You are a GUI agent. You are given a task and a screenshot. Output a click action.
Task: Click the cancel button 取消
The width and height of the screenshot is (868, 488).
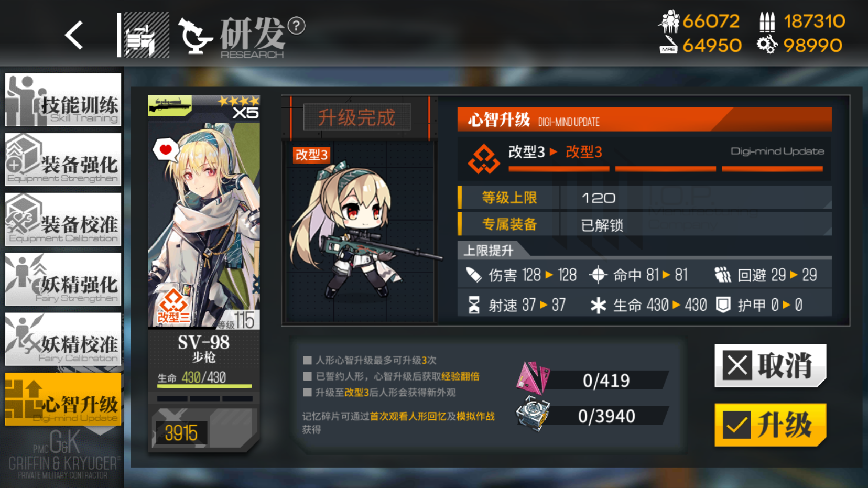coord(770,365)
